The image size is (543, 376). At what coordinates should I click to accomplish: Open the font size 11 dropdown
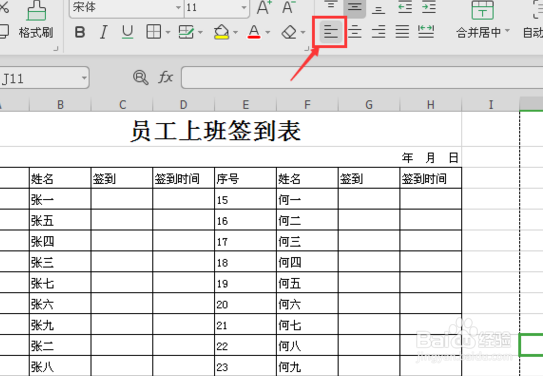point(244,7)
